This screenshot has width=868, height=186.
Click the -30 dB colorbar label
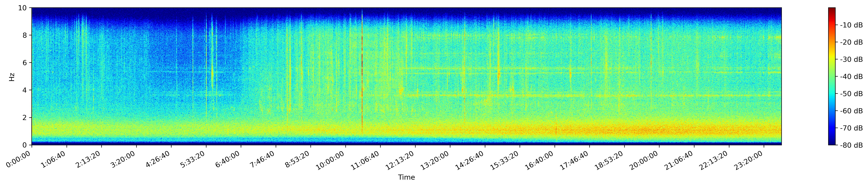(851, 59)
